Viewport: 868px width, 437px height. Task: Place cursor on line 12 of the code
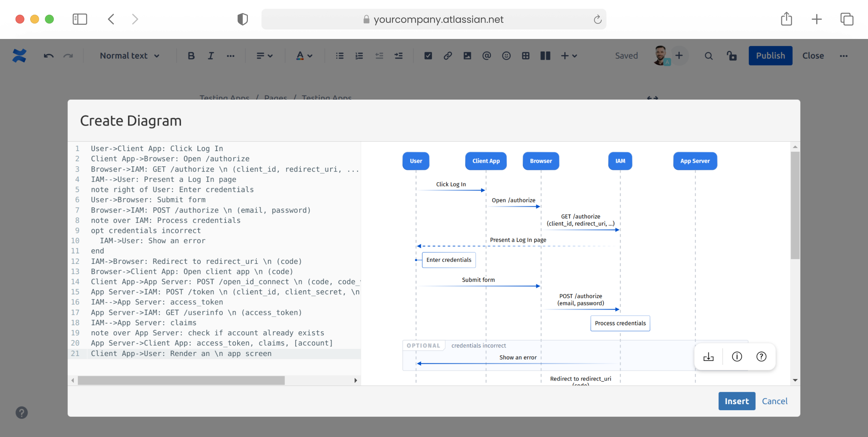(x=196, y=261)
